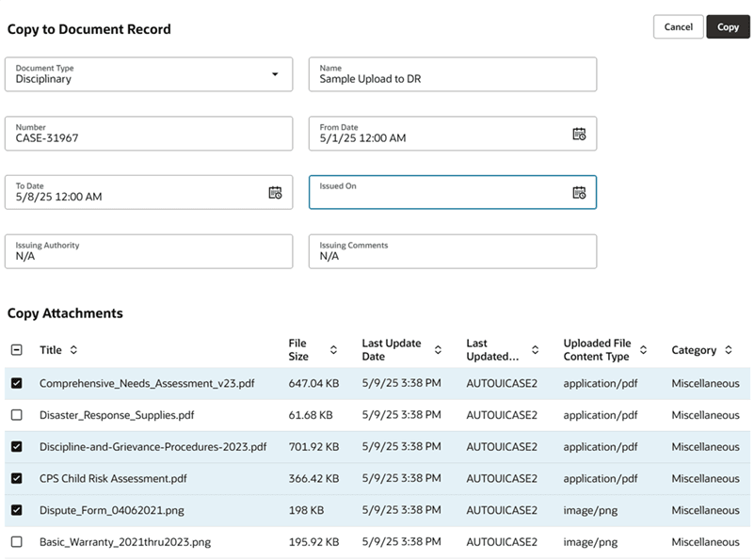Check Disaster_Response_Supplies.pdf for copying
The width and height of the screenshot is (754, 560).
point(15,415)
